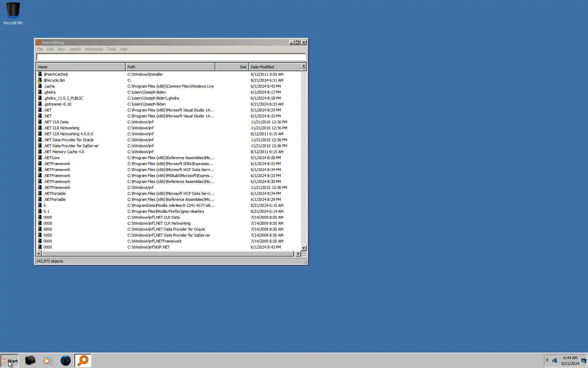588x368 pixels.
Task: Select Everything search taskbar button
Action: (83, 361)
